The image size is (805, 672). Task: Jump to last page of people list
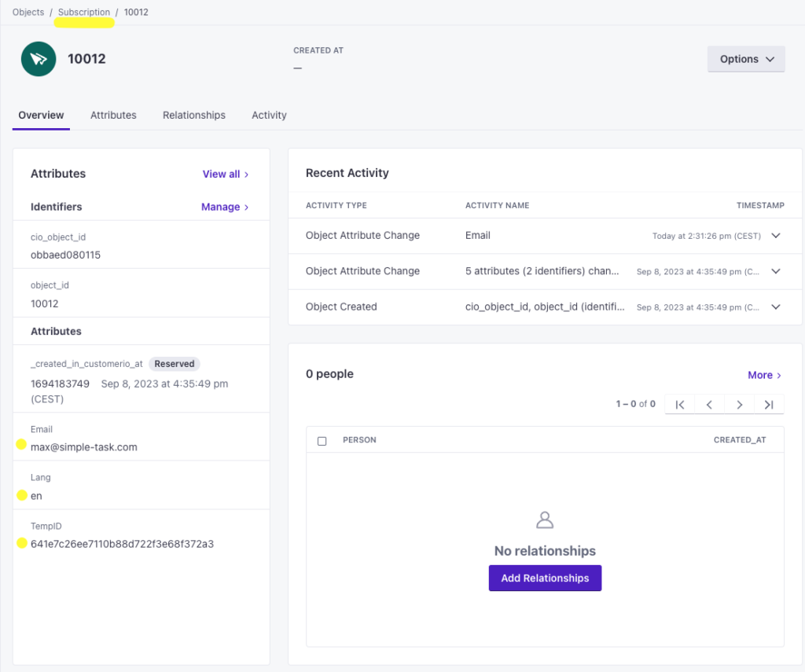[x=769, y=405]
